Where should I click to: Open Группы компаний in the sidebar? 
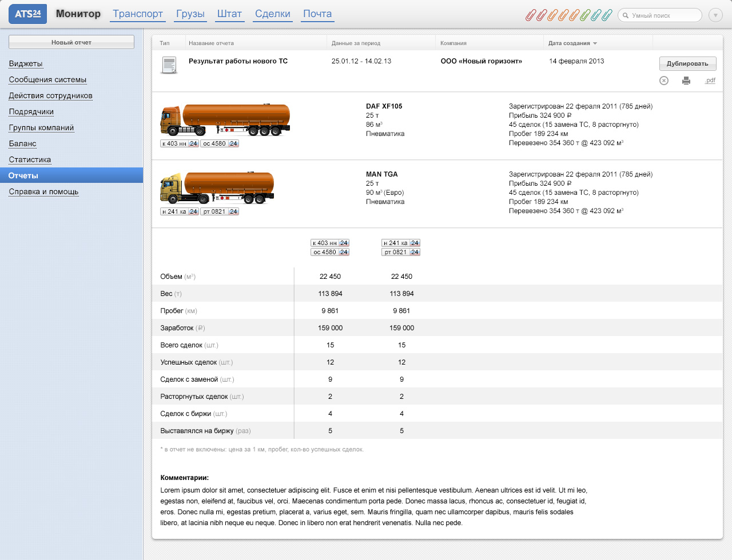point(41,127)
